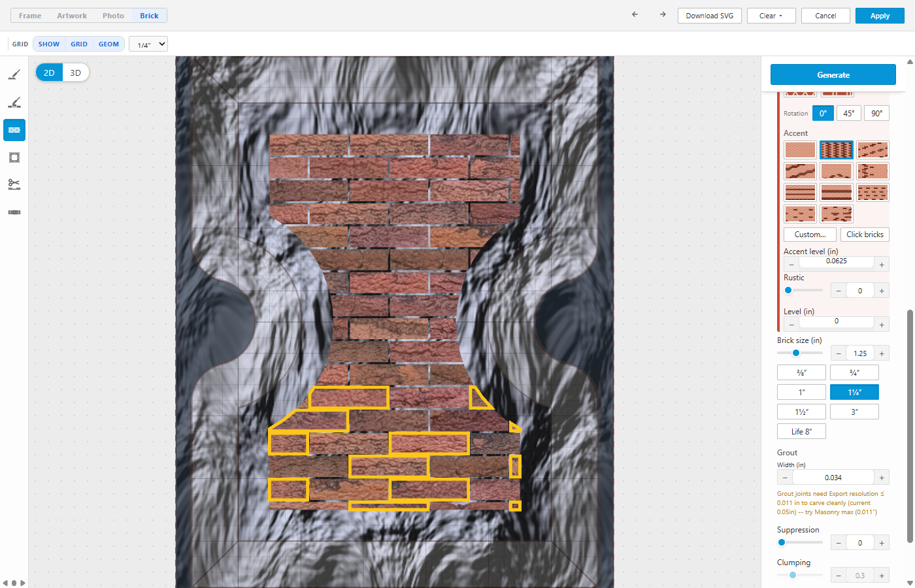Image resolution: width=915 pixels, height=588 pixels.
Task: Select the scissors cut tool
Action: click(x=14, y=185)
